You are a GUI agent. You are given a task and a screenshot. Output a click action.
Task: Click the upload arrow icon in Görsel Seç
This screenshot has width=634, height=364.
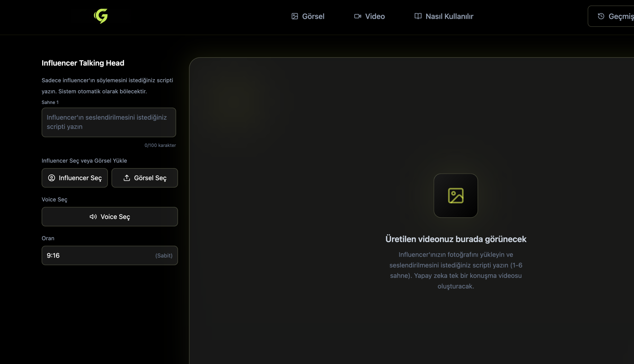(127, 178)
